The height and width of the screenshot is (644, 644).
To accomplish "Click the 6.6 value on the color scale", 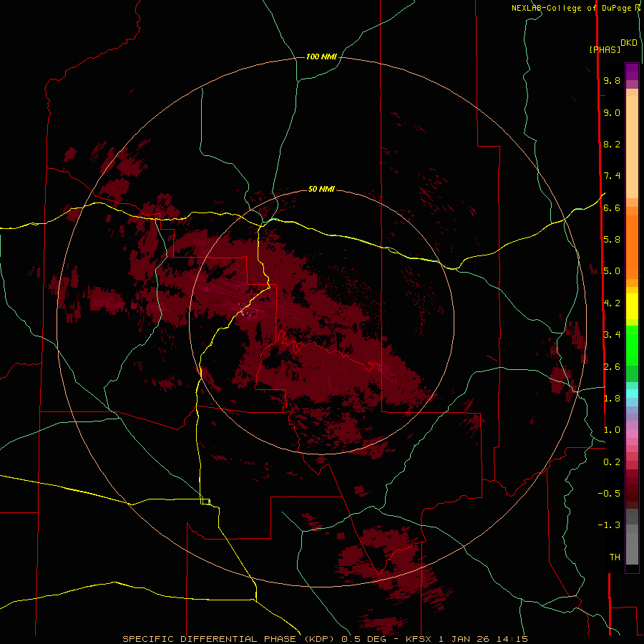I will tap(612, 208).
